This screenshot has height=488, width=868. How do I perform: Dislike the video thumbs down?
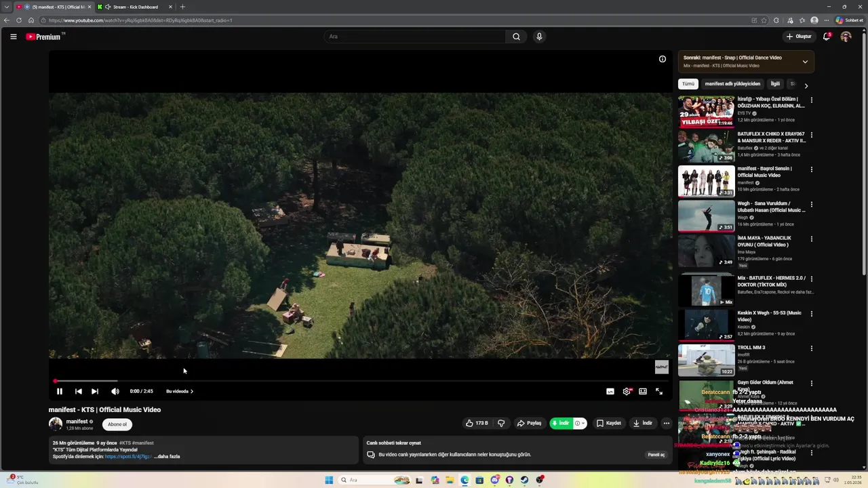pyautogui.click(x=501, y=423)
